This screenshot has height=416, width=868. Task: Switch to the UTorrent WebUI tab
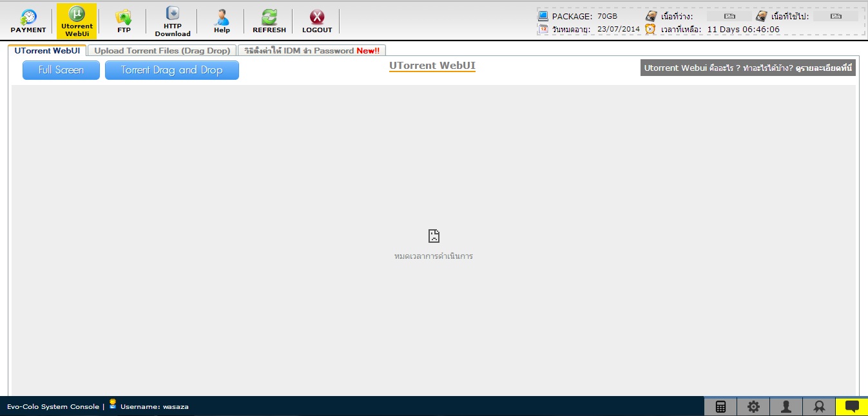click(47, 50)
